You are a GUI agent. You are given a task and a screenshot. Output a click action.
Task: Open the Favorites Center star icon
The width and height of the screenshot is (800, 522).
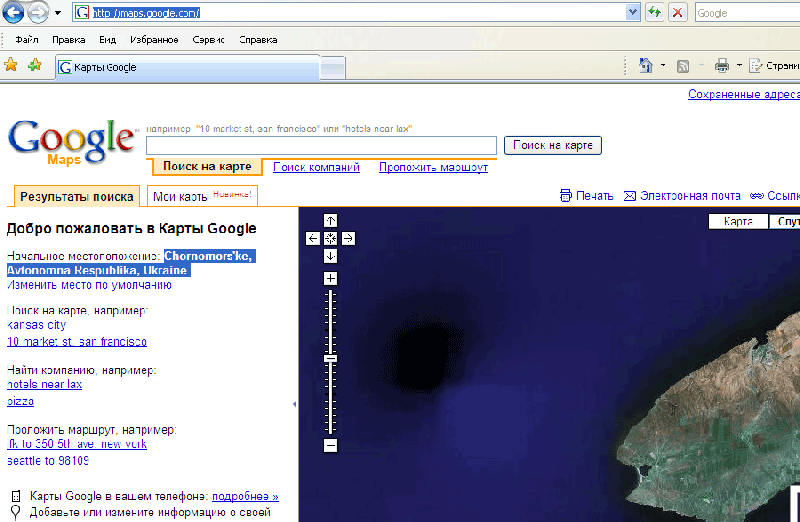coord(11,65)
